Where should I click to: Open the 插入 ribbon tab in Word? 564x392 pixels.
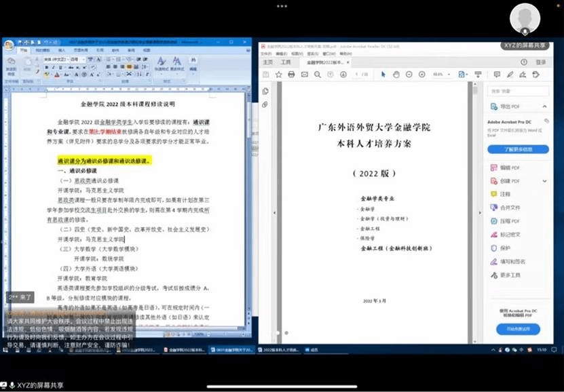pyautogui.click(x=62, y=50)
